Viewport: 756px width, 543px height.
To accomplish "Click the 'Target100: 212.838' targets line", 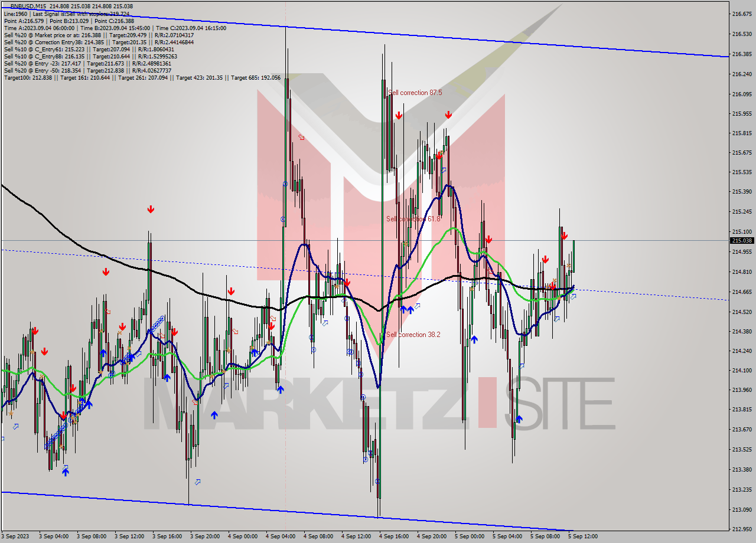I will click(142, 77).
